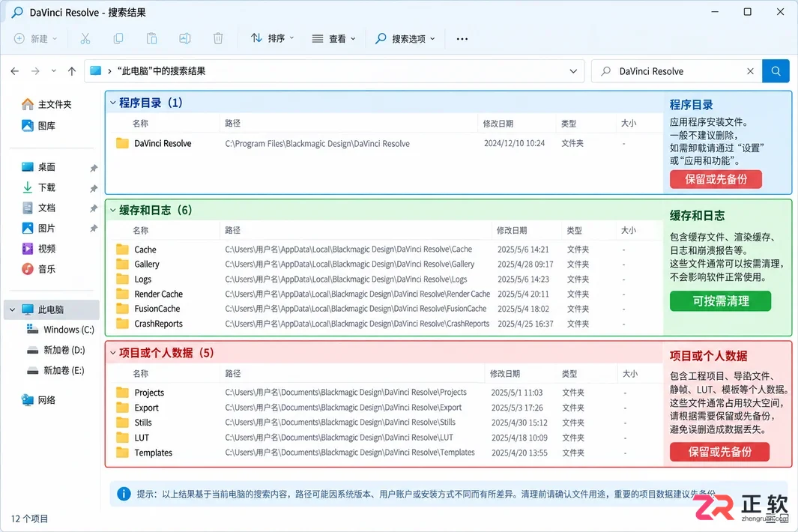Sort 程序目录 by 修改日期 column header
The width and height of the screenshot is (798, 532).
point(498,124)
